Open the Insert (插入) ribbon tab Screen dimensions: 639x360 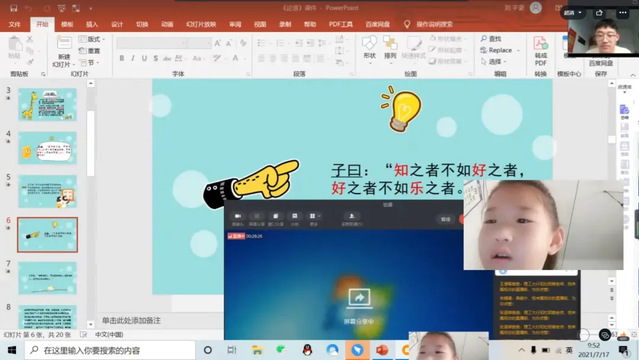[x=92, y=24]
